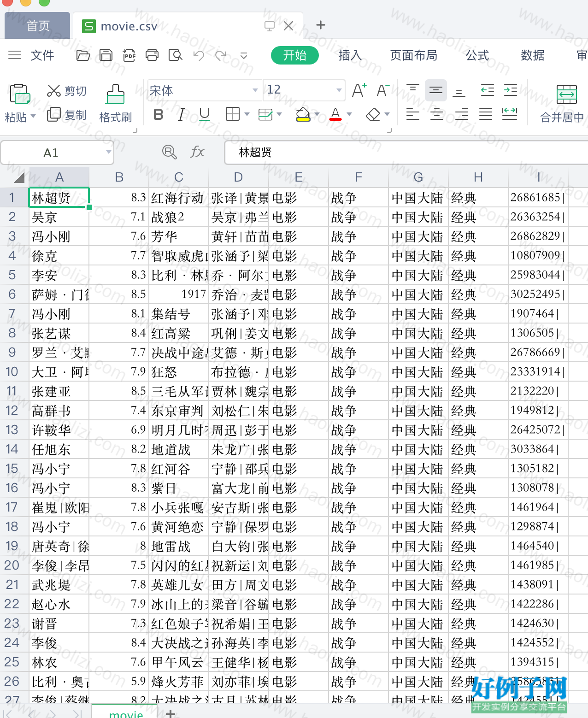588x718 pixels.
Task: Click the Redo arrow
Action: pyautogui.click(x=221, y=56)
